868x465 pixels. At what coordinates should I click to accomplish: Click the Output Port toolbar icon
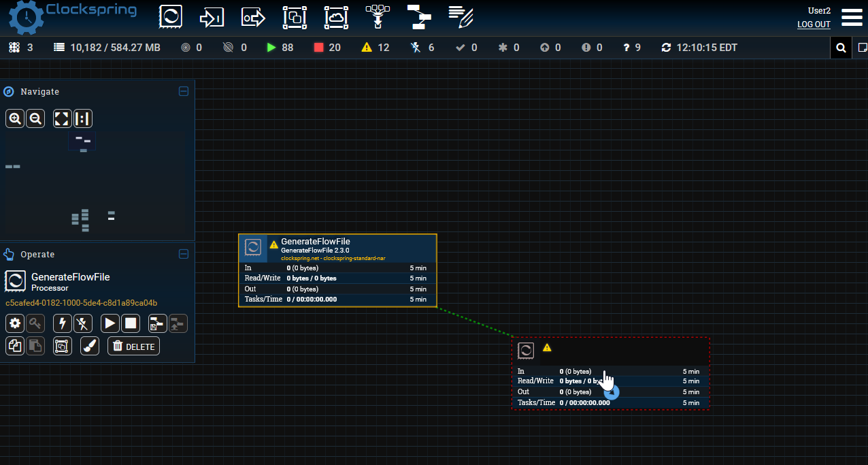point(253,17)
